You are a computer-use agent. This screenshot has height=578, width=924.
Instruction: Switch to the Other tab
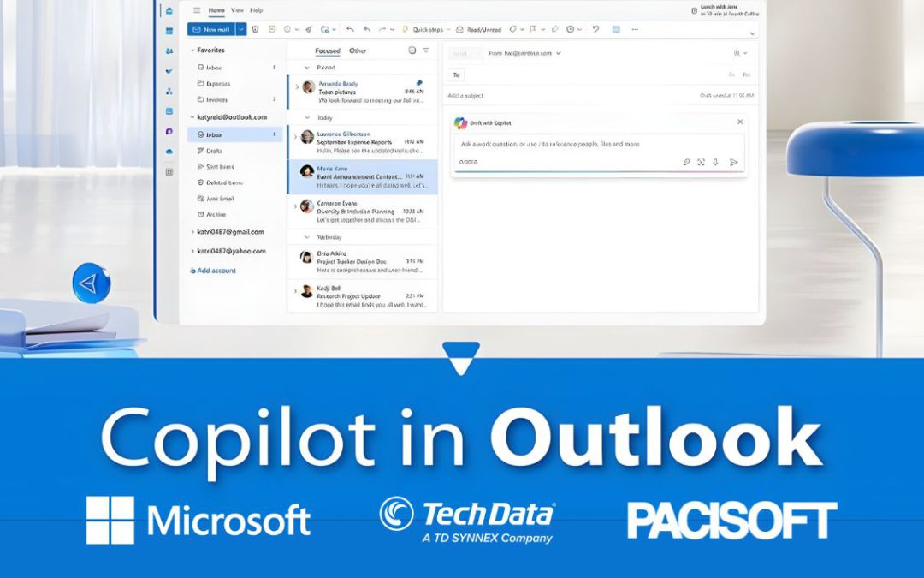358,51
